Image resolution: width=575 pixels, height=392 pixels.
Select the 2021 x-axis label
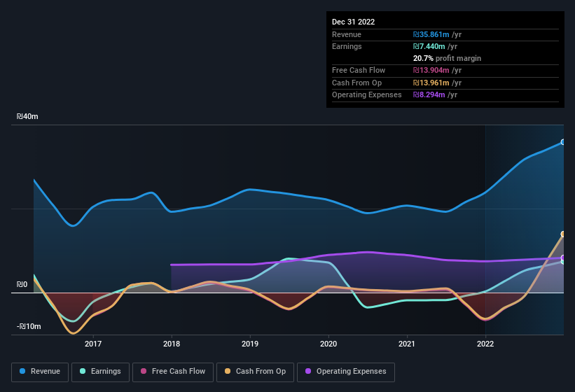(x=407, y=344)
